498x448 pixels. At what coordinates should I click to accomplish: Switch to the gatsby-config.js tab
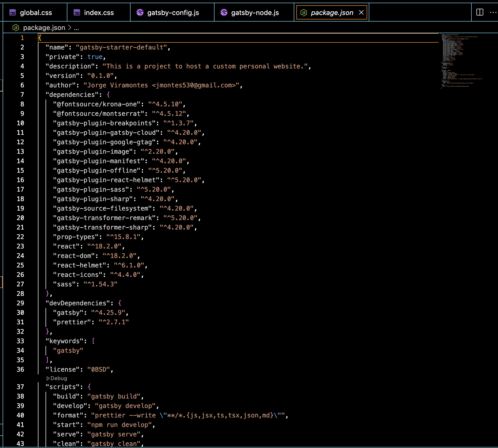point(172,12)
